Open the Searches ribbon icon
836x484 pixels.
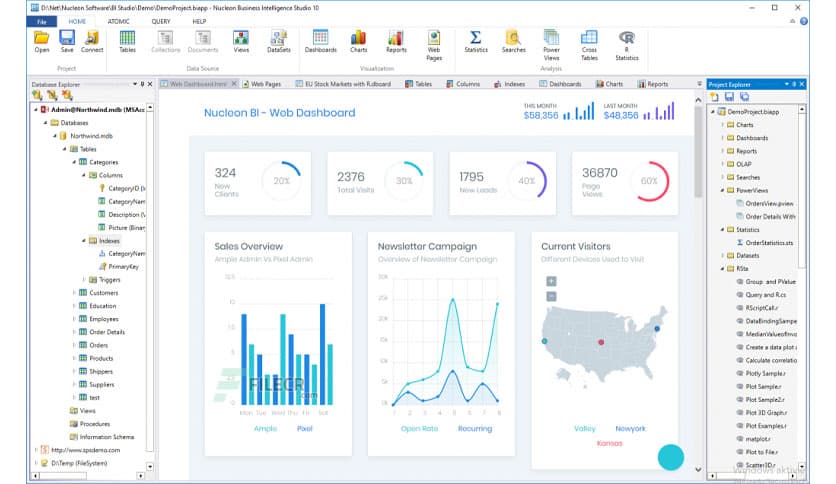coord(513,42)
